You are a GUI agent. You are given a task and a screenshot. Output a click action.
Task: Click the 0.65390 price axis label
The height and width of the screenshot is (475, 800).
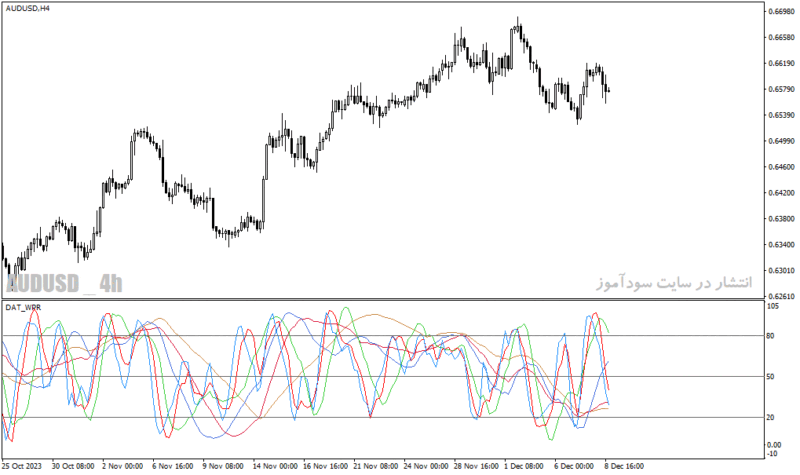[x=781, y=115]
